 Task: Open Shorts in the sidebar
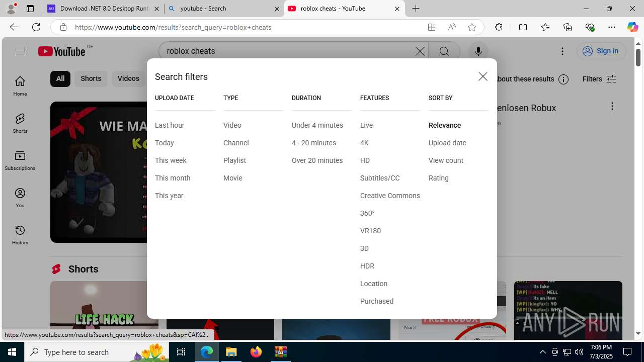20,123
